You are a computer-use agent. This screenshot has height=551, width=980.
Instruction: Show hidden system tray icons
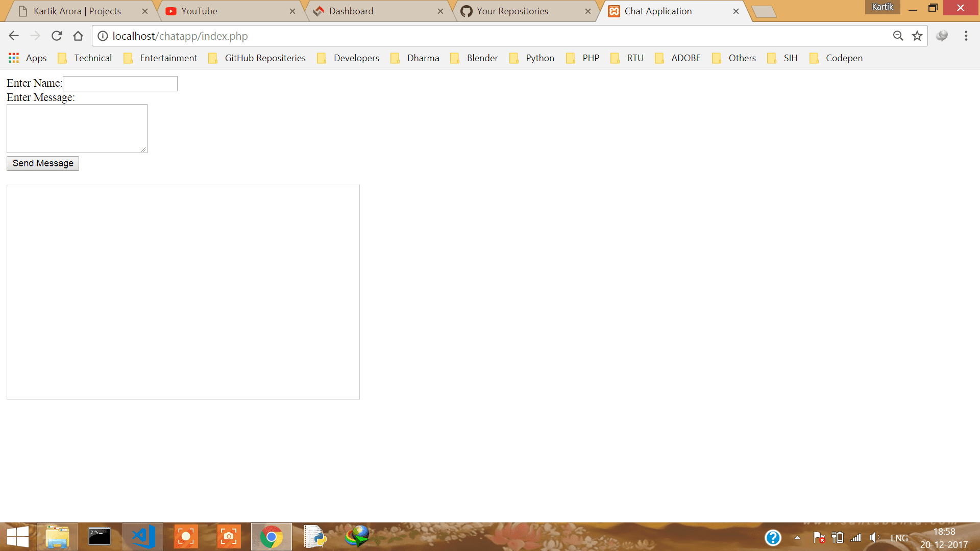797,538
